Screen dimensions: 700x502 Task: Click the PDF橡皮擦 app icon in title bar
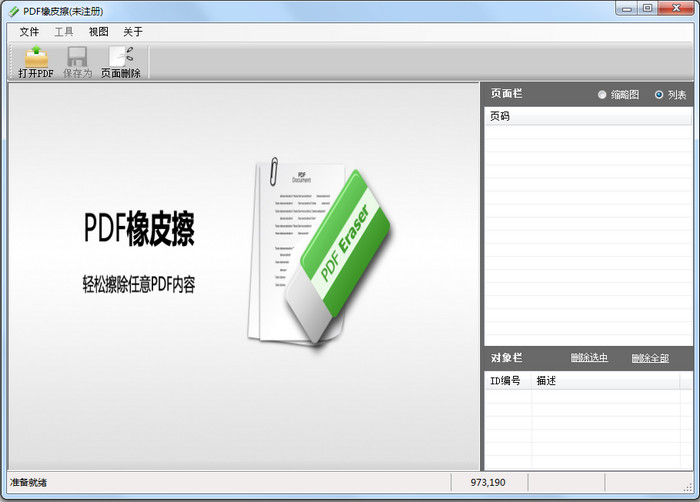[x=14, y=11]
